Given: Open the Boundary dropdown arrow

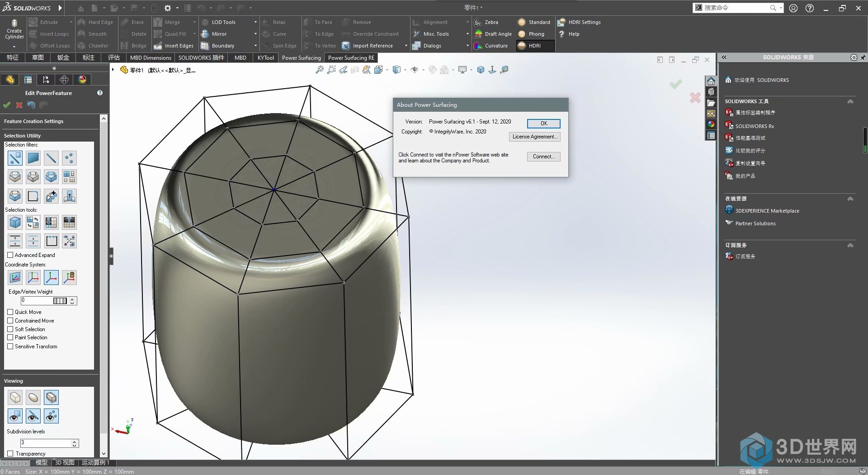Looking at the screenshot, I should (x=255, y=46).
